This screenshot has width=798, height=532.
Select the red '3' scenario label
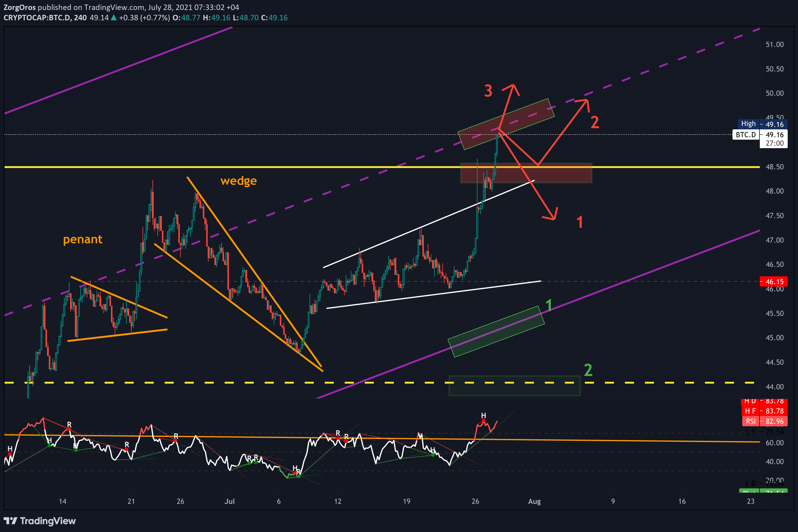coord(488,91)
